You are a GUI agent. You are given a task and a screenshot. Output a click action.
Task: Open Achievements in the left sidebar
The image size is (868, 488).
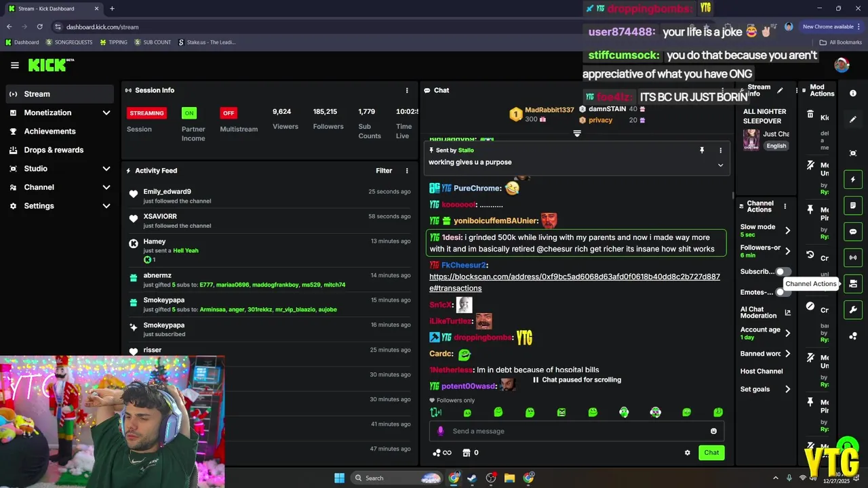point(60,131)
